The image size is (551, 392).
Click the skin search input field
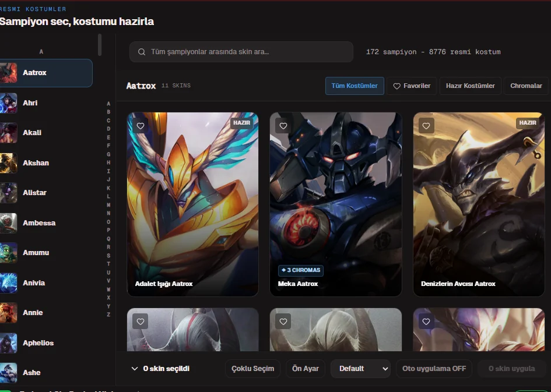click(x=241, y=52)
